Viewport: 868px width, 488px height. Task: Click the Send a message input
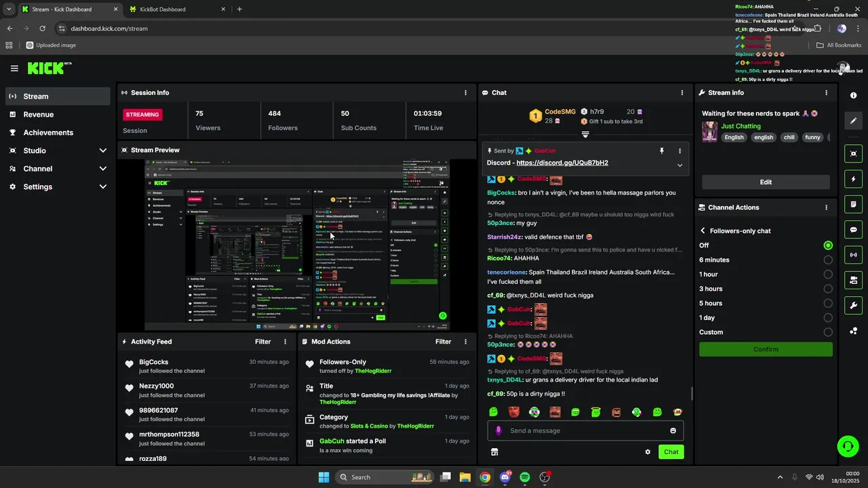585,430
